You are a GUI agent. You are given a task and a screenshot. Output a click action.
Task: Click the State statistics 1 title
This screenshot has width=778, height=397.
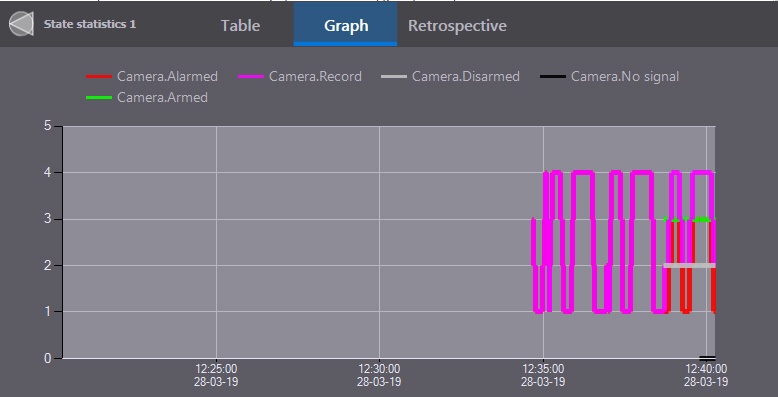click(90, 24)
